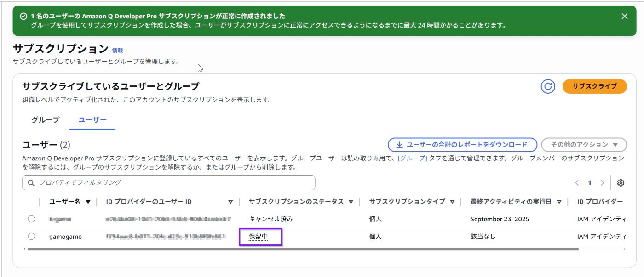
Task: Open その他のアクション dropdown menu
Action: (x=584, y=145)
